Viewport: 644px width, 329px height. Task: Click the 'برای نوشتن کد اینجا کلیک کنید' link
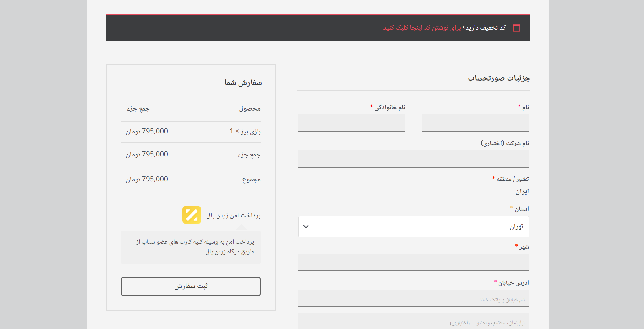(422, 28)
